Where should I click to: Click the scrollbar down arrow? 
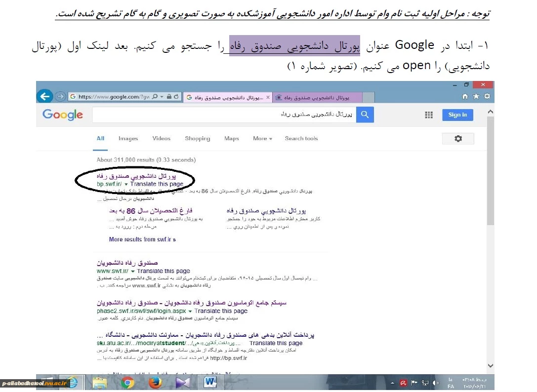click(491, 366)
